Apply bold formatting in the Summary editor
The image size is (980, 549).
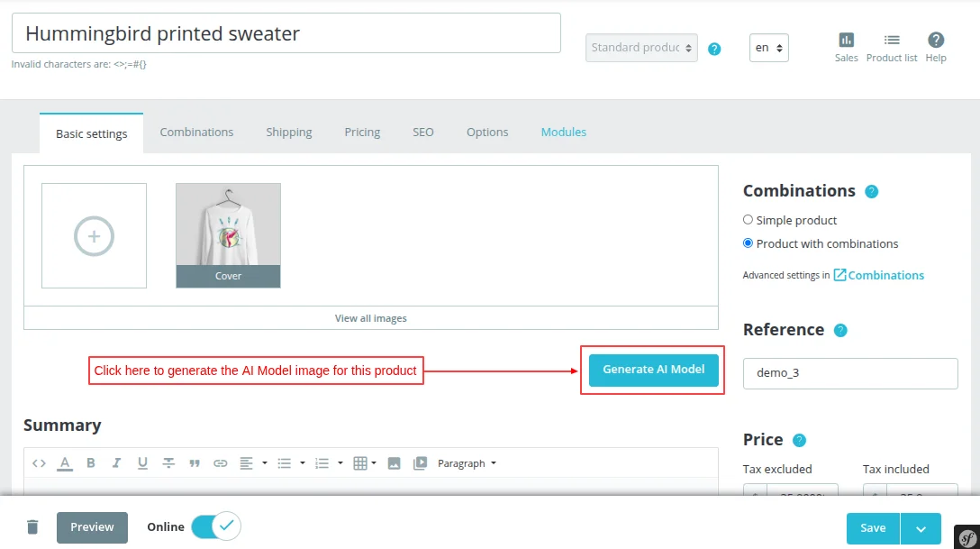pos(91,462)
